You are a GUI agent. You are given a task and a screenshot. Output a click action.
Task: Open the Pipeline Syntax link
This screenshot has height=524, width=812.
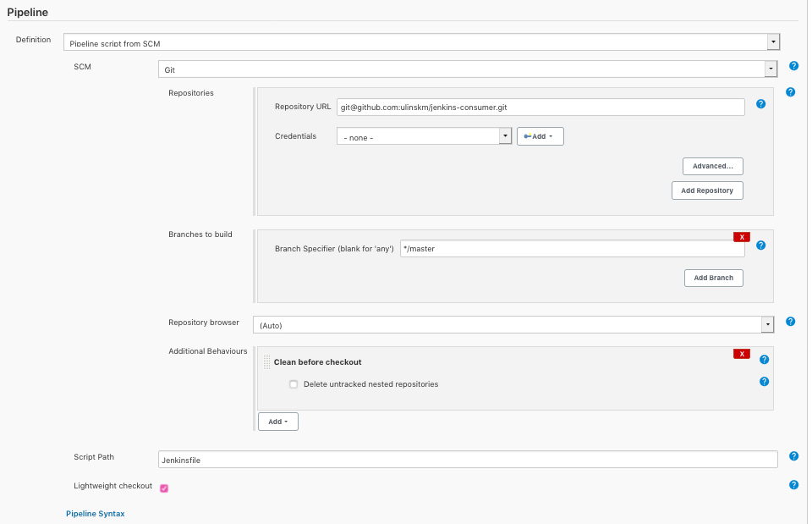[95, 513]
